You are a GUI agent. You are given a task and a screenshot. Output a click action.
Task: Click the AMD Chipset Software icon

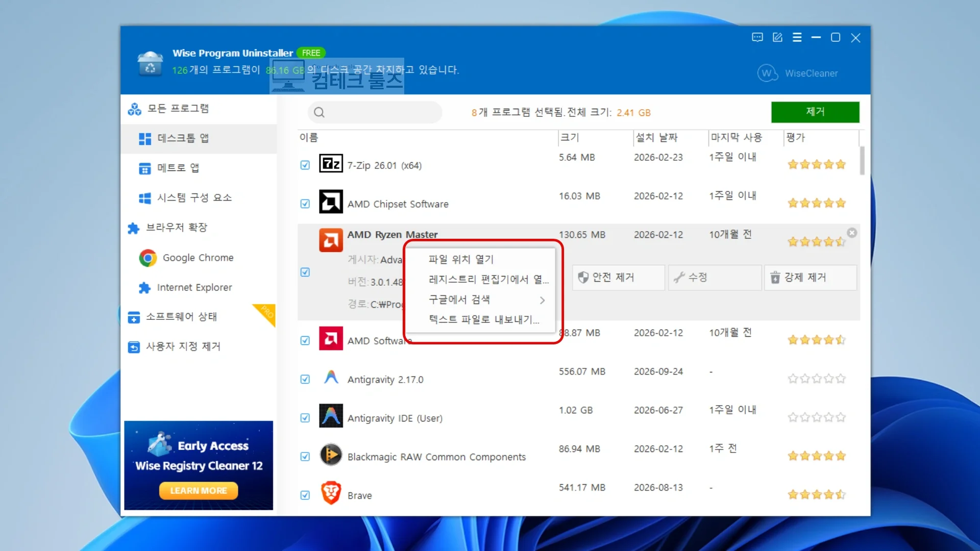331,202
